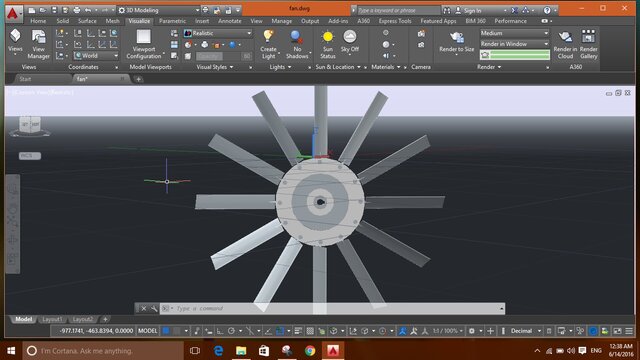The image size is (640, 360).
Task: Open the AutoCAD application menu button
Action: click(13, 13)
